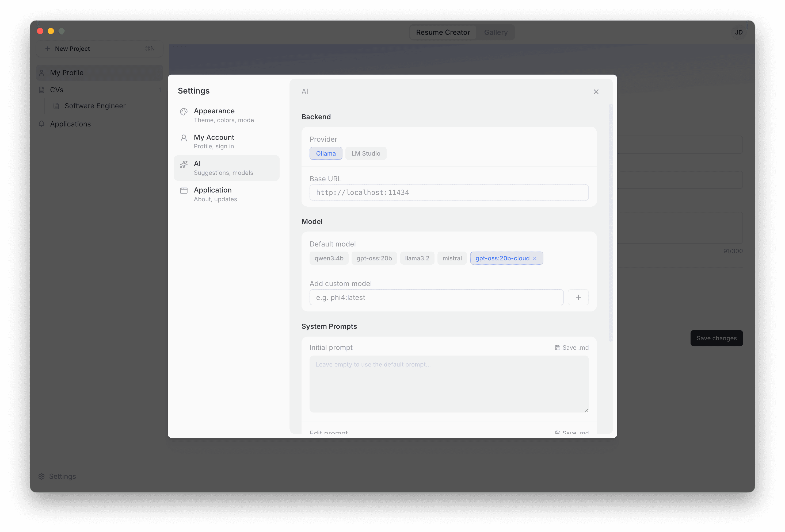
Task: Open Application settings via the window icon
Action: click(184, 190)
